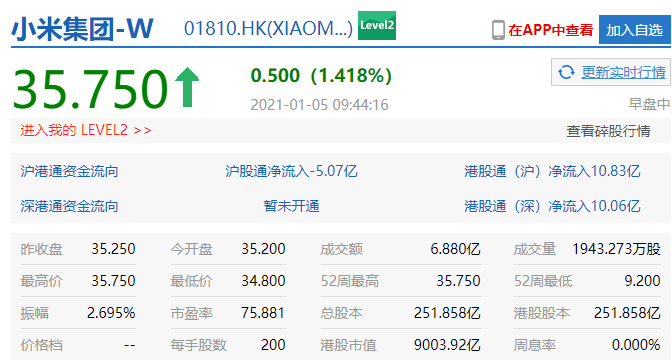Click 港股通（深）净流入10.06亿
Screen dimensions: 672x360
(x=552, y=206)
